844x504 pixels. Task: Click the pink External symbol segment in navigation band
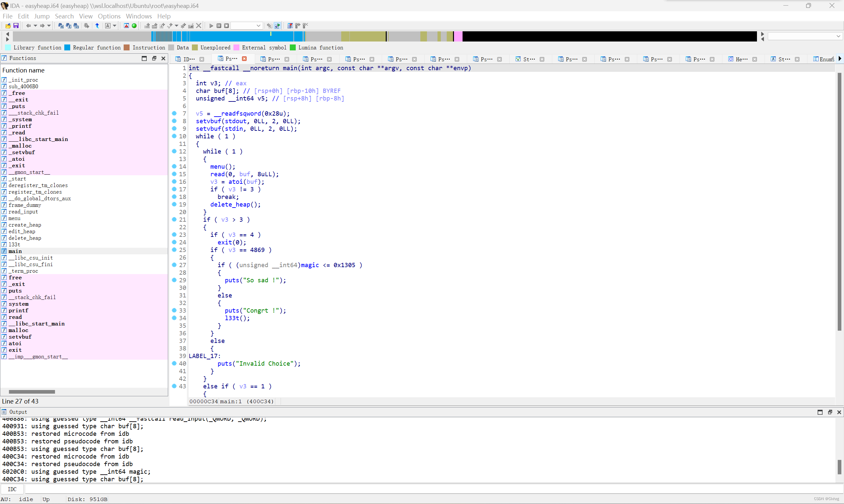[x=458, y=36]
